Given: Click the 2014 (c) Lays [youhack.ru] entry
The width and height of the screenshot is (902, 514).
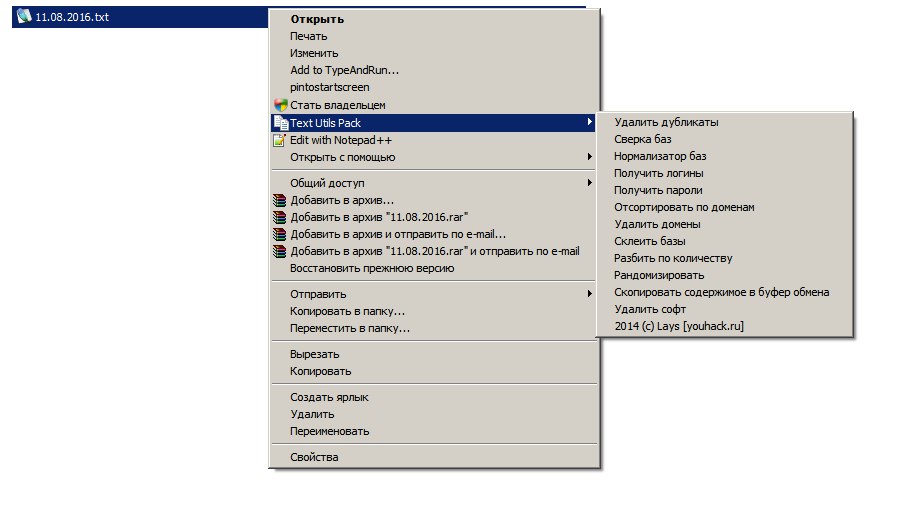Looking at the screenshot, I should [x=679, y=326].
